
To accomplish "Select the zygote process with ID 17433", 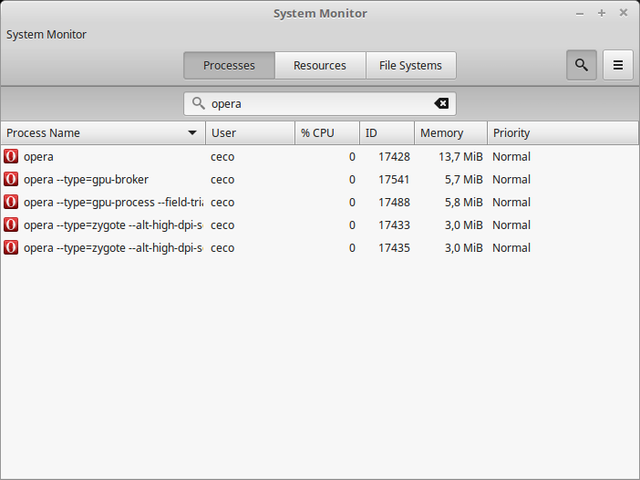I will pyautogui.click(x=320, y=225).
